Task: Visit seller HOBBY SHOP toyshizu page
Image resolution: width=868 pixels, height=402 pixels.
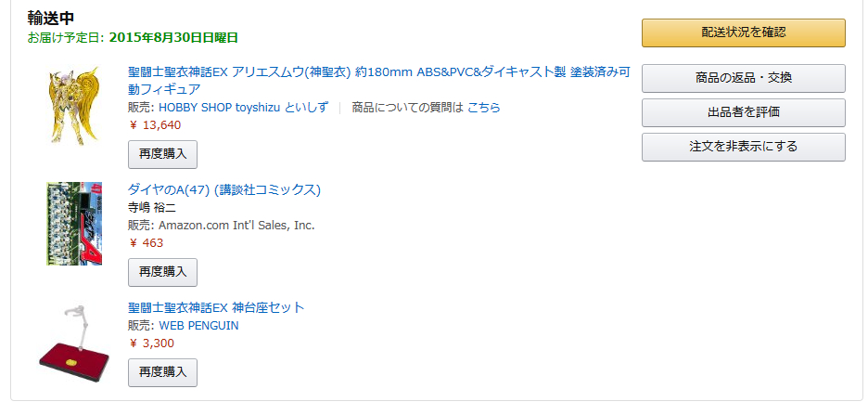Action: coord(243,108)
